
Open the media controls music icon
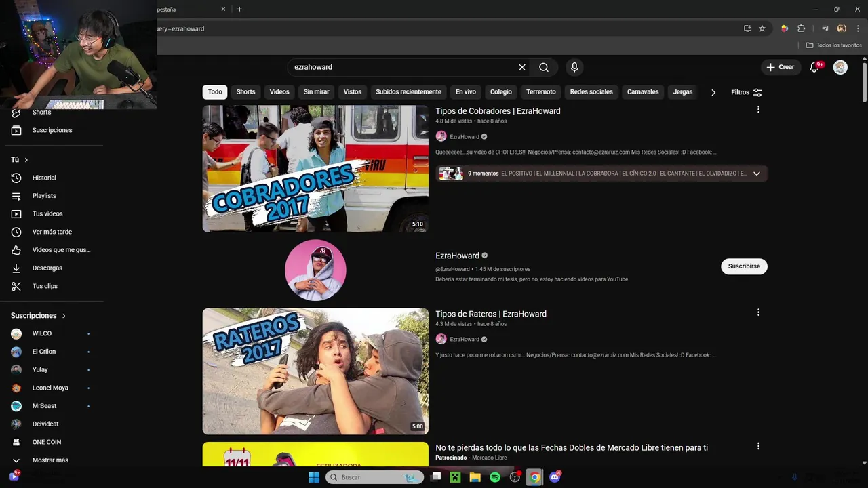tap(825, 28)
